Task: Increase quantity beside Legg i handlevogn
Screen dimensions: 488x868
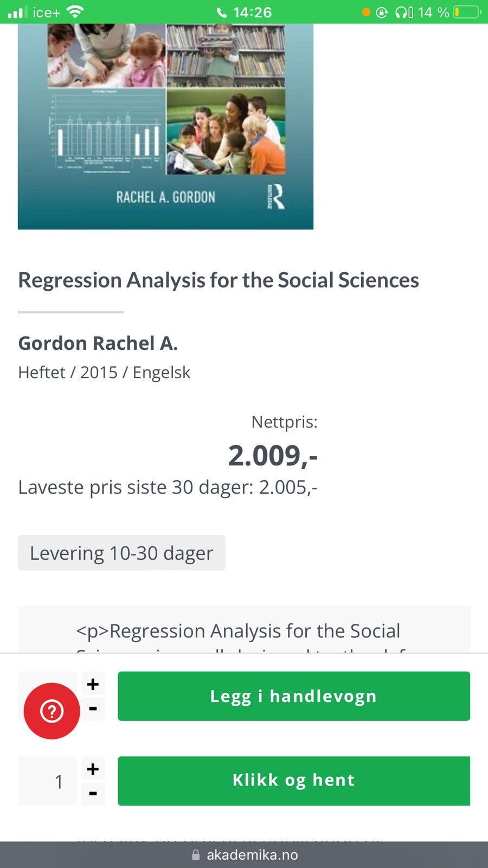Action: 93,684
